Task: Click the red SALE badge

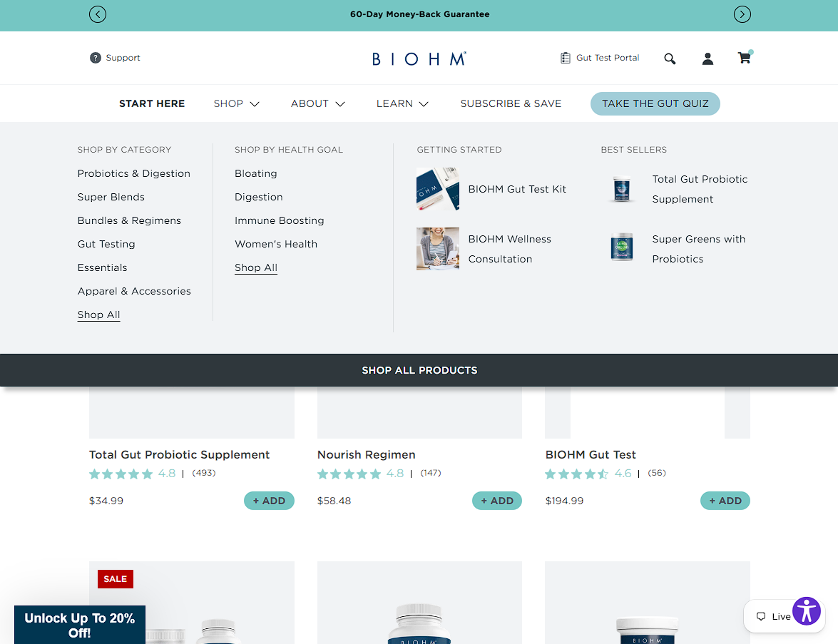Action: click(116, 579)
